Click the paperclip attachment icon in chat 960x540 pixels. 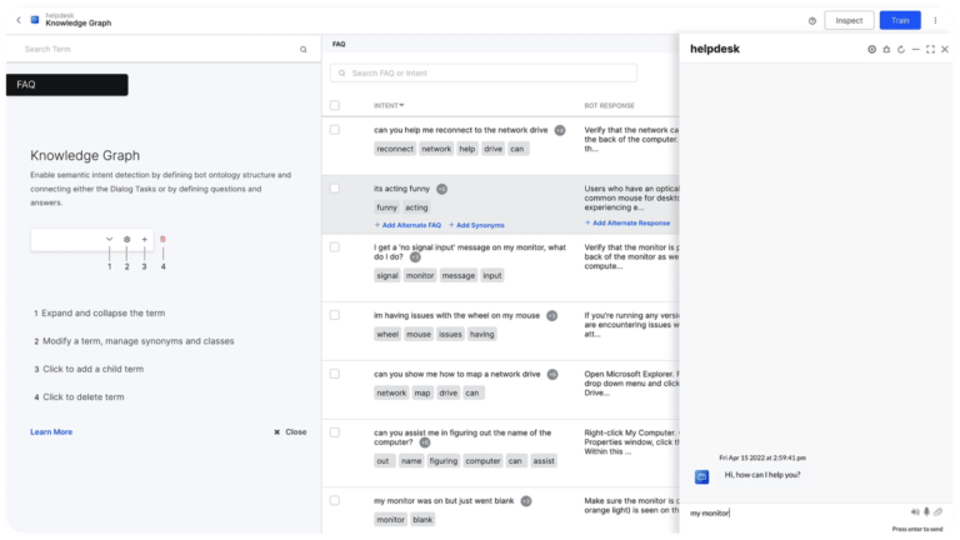click(939, 512)
